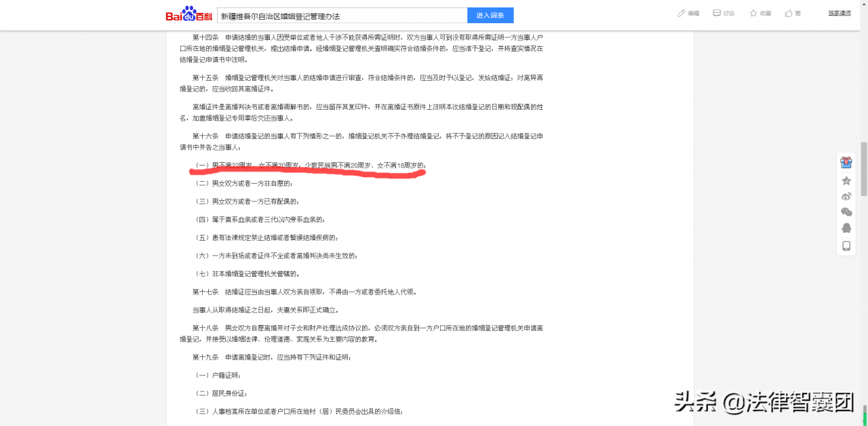Viewport: 868px width, 426px height.
Task: Share the page via the WeChat icon
Action: (846, 212)
